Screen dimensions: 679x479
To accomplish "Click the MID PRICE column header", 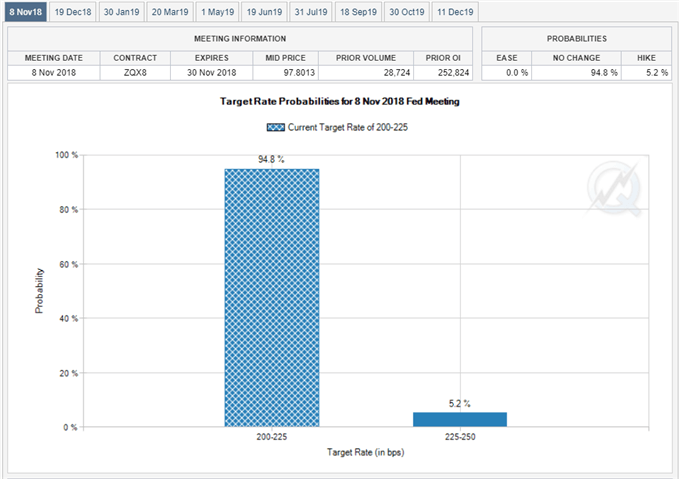I will (x=286, y=58).
